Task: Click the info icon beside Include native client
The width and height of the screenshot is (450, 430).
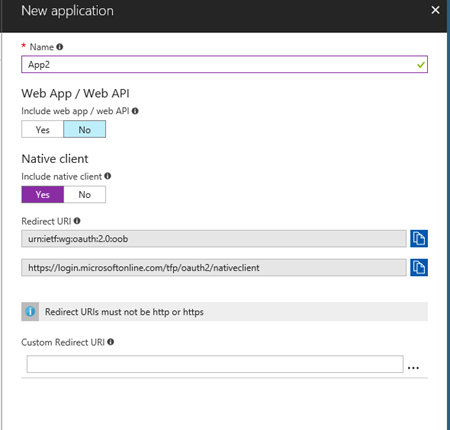Action: 108,176
